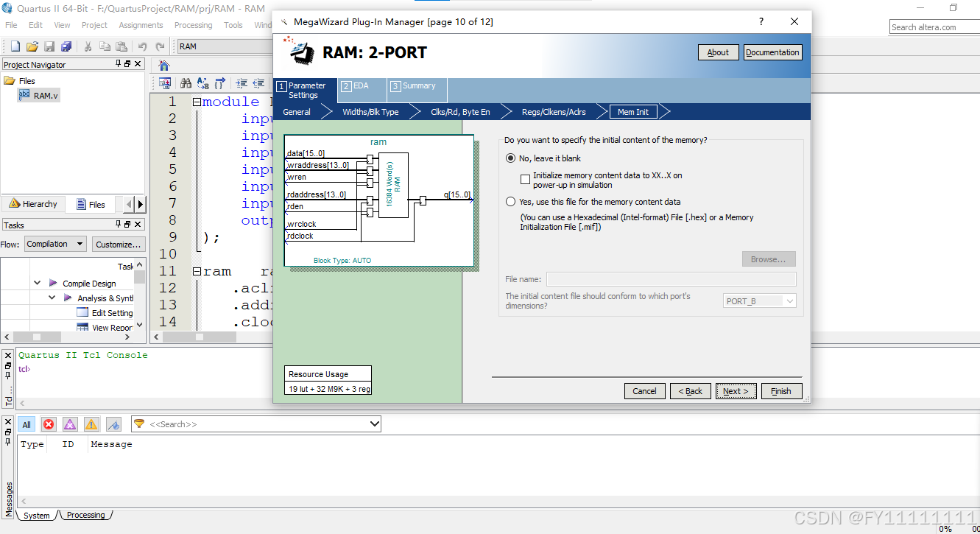Click the Open File folder icon
The width and height of the screenshot is (980, 534).
pyautogui.click(x=32, y=46)
